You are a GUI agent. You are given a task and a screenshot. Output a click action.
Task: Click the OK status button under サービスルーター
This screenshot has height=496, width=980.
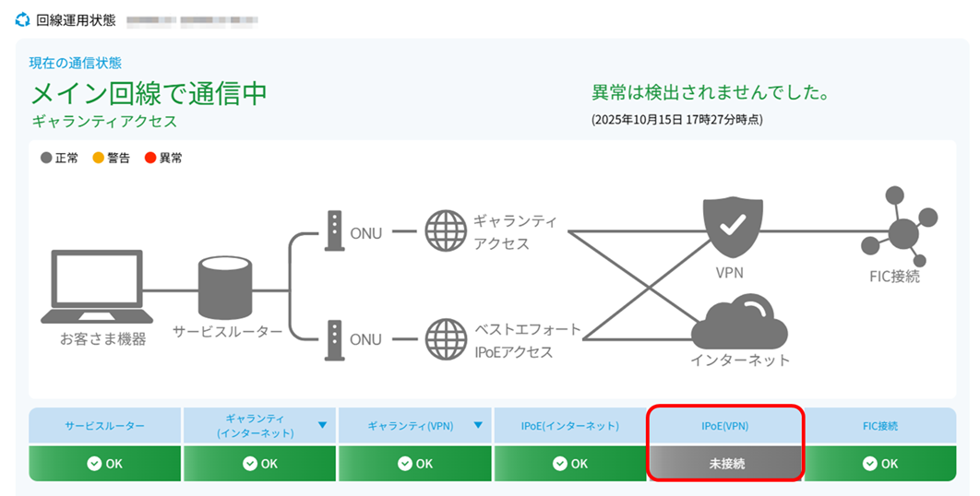click(x=105, y=464)
